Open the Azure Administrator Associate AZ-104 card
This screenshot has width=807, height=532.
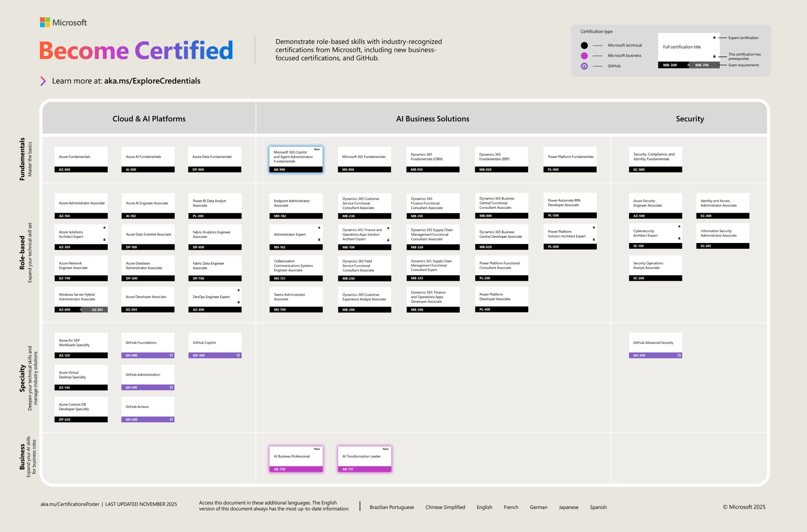click(81, 206)
